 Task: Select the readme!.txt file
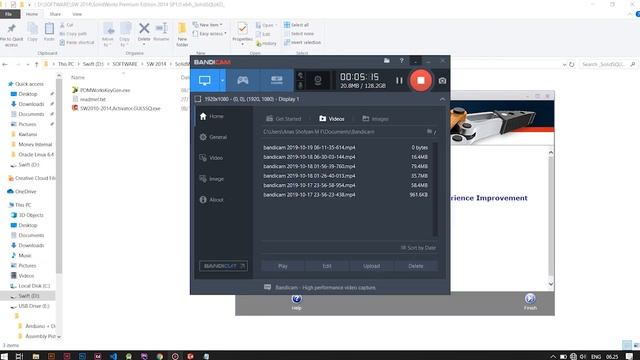89,99
